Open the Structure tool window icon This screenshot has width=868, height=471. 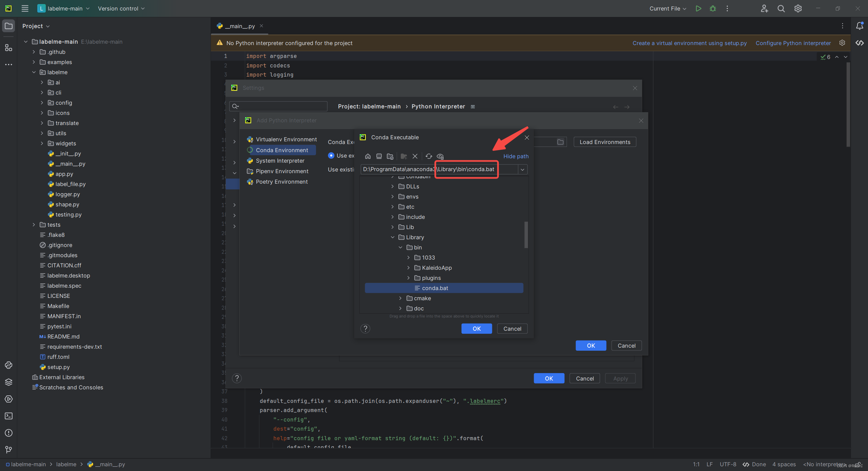[x=8, y=48]
